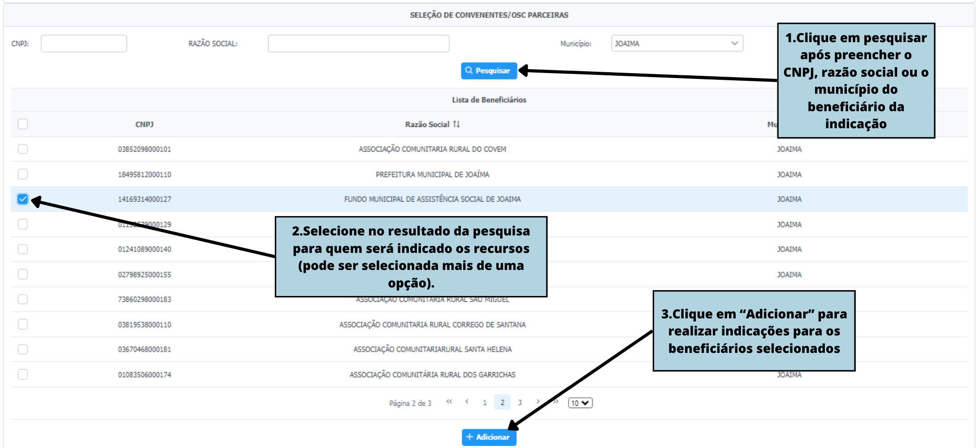
Task: Check Associação Comunitária Rural dos Garrichas checkbox
Action: (23, 374)
